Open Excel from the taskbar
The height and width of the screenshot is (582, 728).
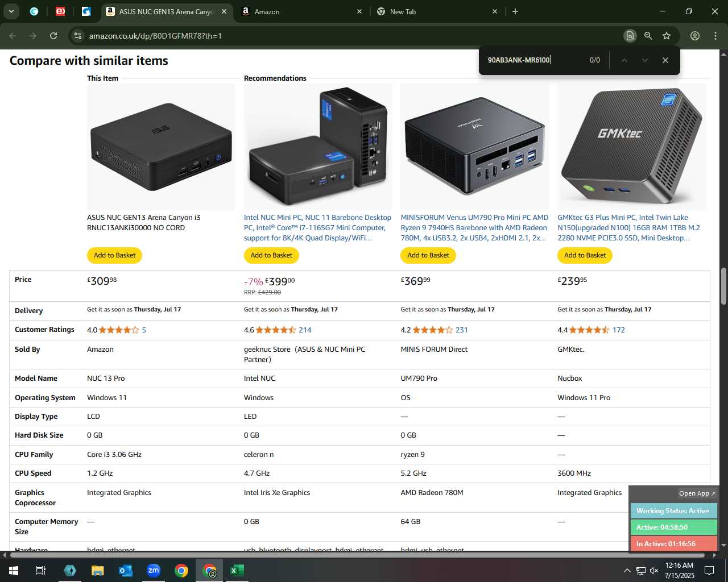[237, 571]
